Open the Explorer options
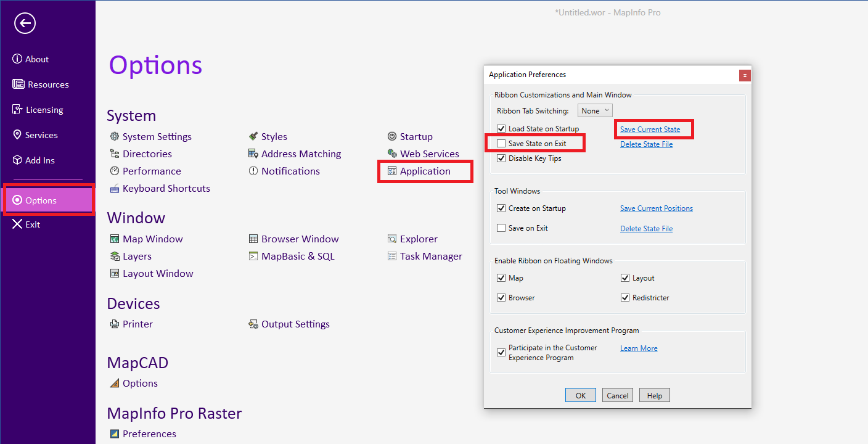 [x=412, y=239]
